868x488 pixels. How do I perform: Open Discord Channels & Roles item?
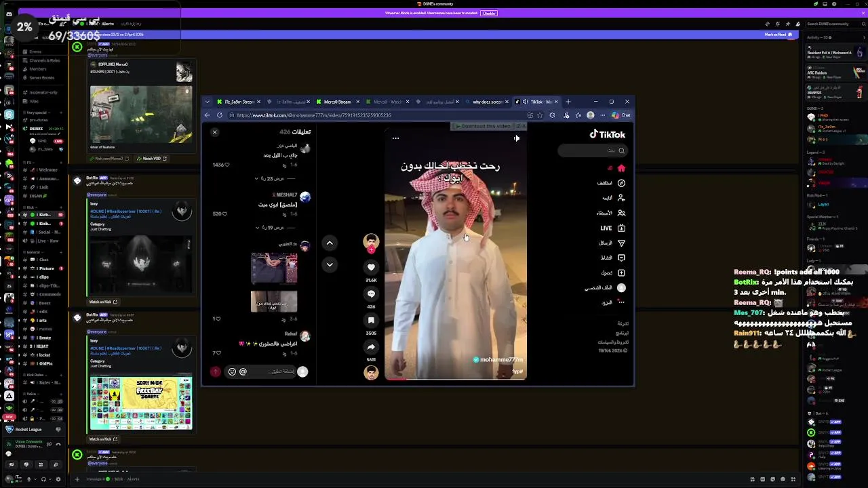(44, 60)
